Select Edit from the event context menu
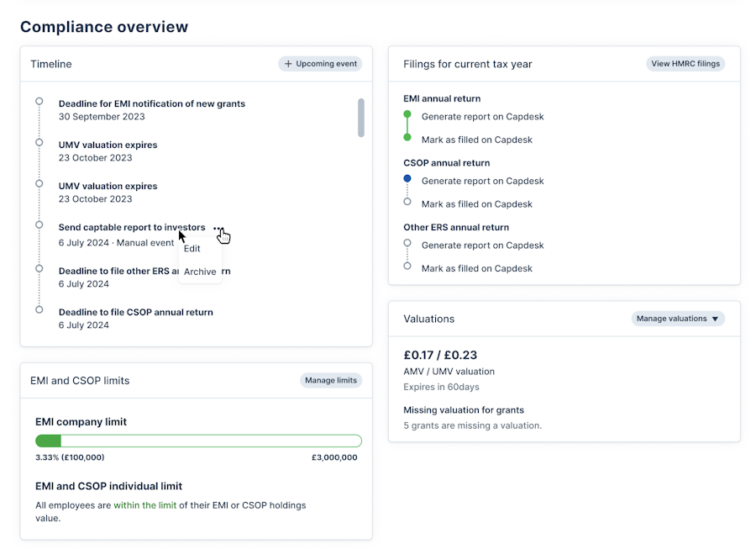Screen dimensions: 756x549 click(192, 249)
